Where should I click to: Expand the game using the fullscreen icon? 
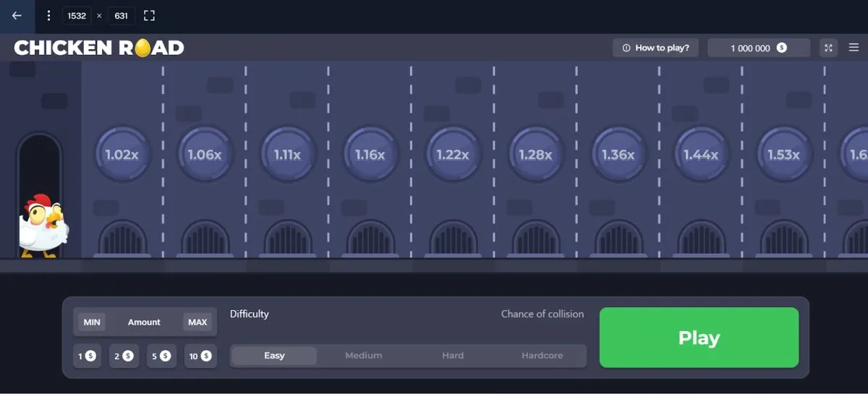pos(829,48)
